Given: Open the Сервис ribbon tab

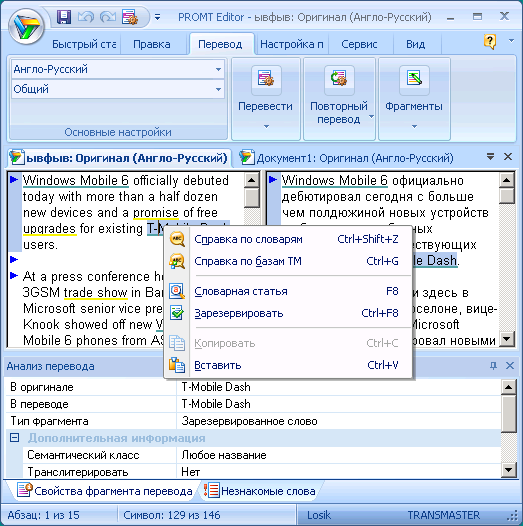Looking at the screenshot, I should (359, 44).
